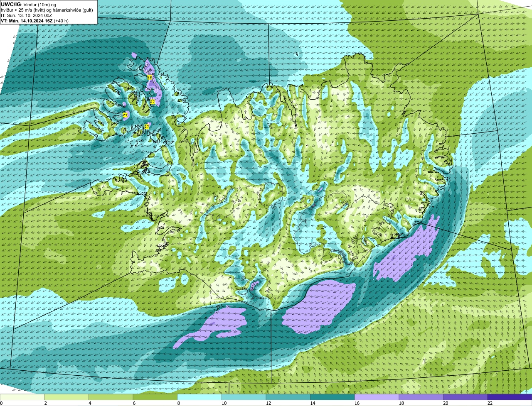Click the 4–6 m/s light green legend segment
Screen dimensions: 532x406
click(x=111, y=397)
